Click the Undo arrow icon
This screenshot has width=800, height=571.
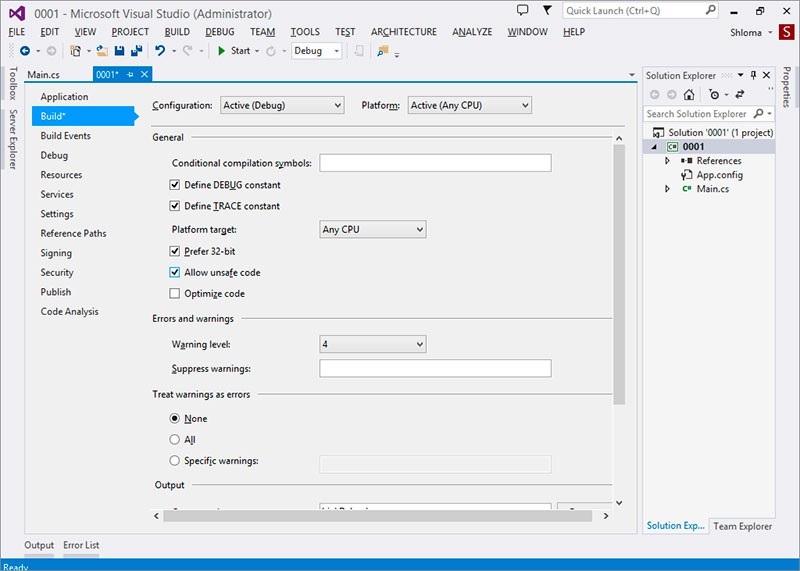point(160,51)
